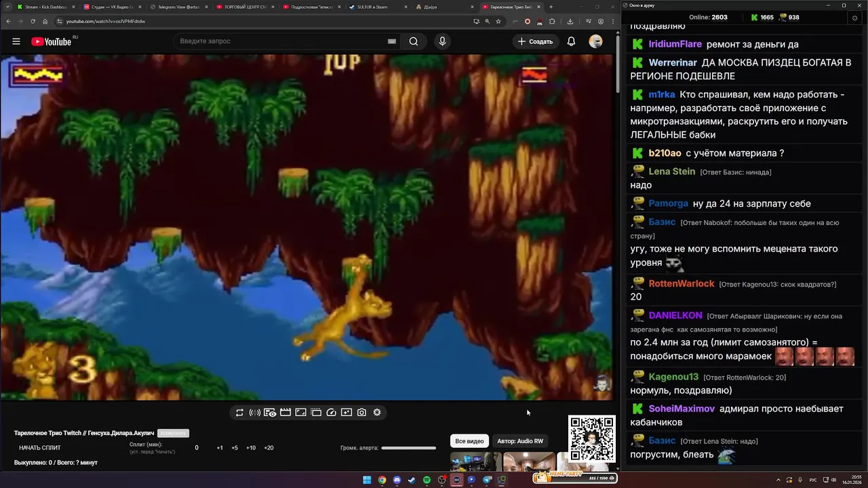Start voice search with the microphone
Viewport: 868px width, 488px height.
pos(443,41)
